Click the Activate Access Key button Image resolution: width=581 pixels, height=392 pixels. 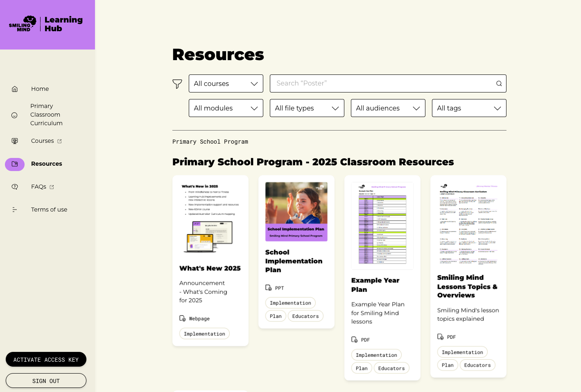tap(46, 359)
